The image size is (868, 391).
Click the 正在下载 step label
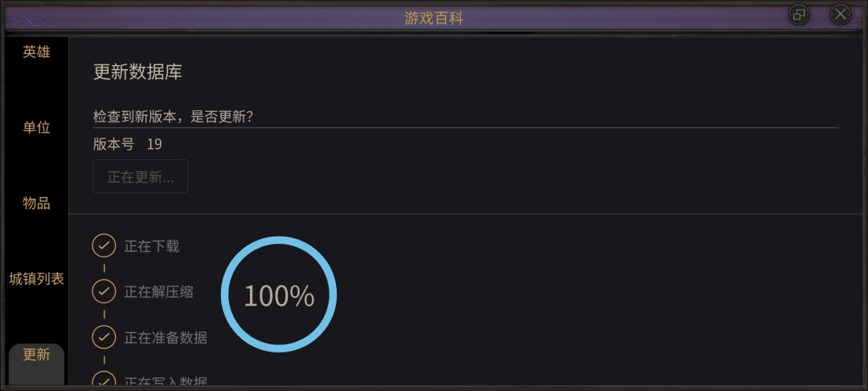(152, 246)
